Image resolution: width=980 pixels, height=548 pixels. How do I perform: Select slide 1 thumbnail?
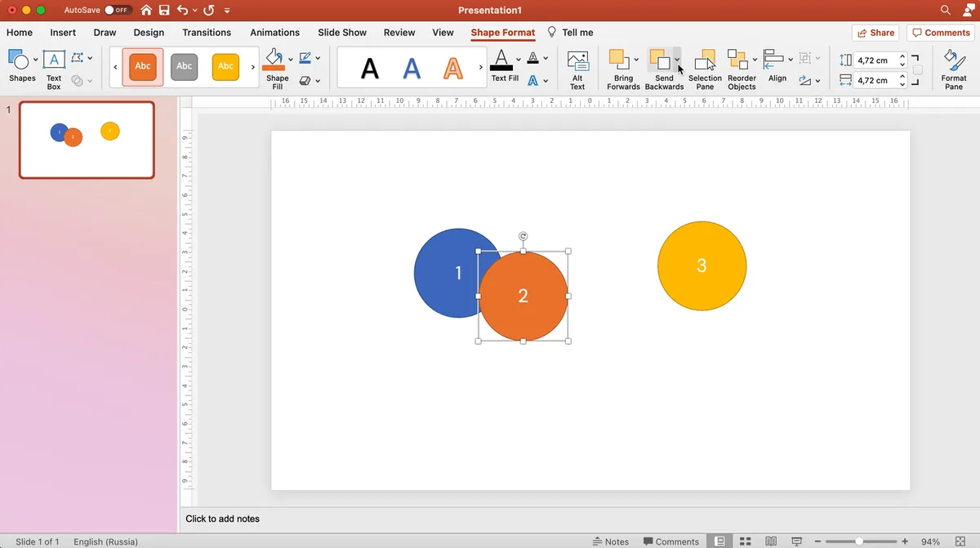click(x=87, y=140)
